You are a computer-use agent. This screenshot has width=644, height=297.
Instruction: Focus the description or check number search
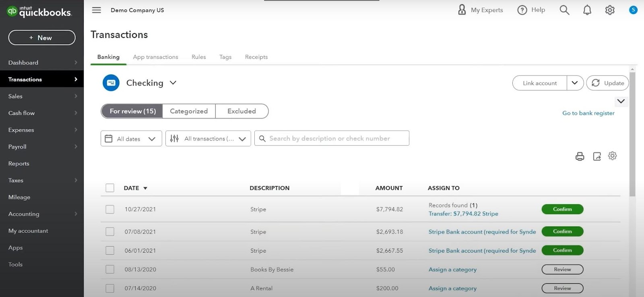332,138
